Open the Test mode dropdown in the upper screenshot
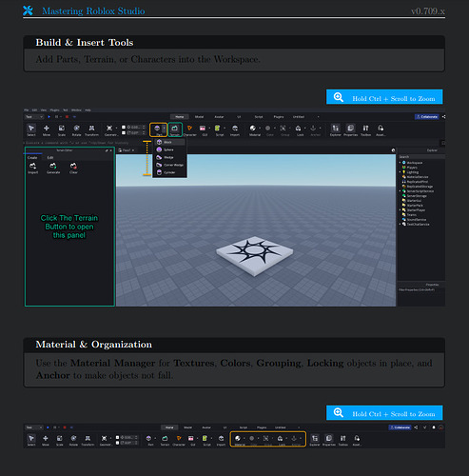The image size is (469, 476). 34,117
